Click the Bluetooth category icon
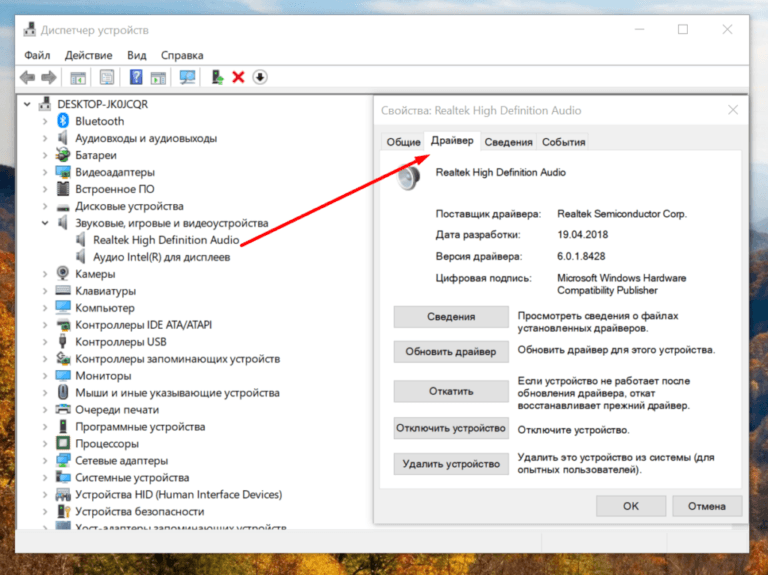The width and height of the screenshot is (768, 575). pyautogui.click(x=63, y=121)
